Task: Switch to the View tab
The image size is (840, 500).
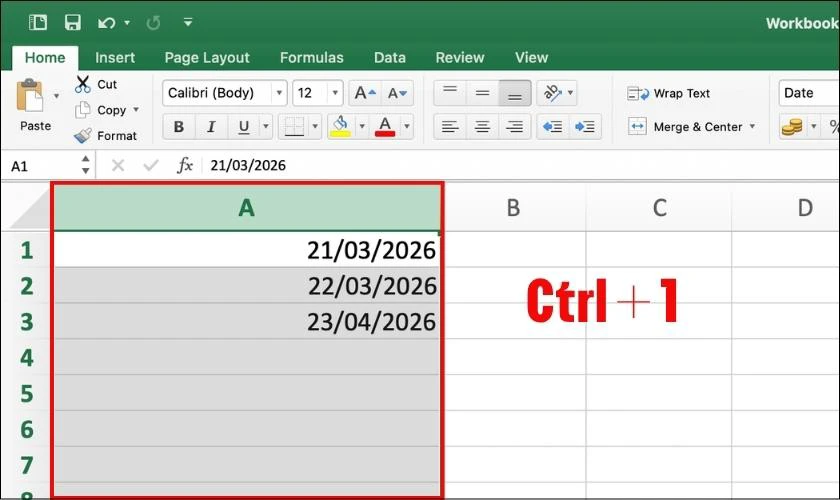Action: [531, 57]
